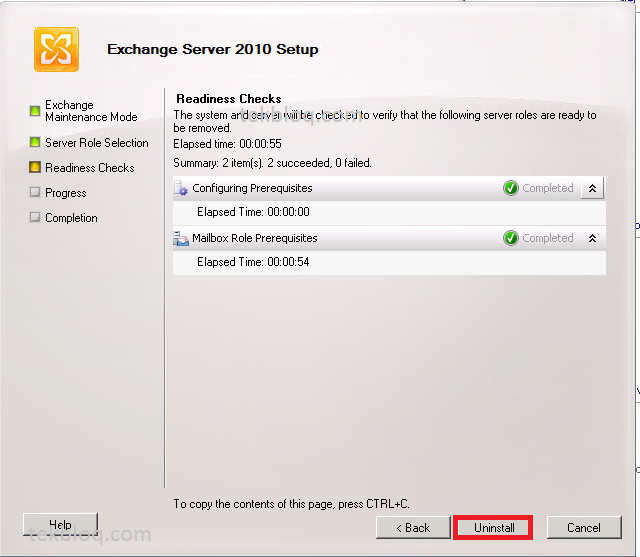Click green check icon for Configuring Prerequisites

[511, 188]
